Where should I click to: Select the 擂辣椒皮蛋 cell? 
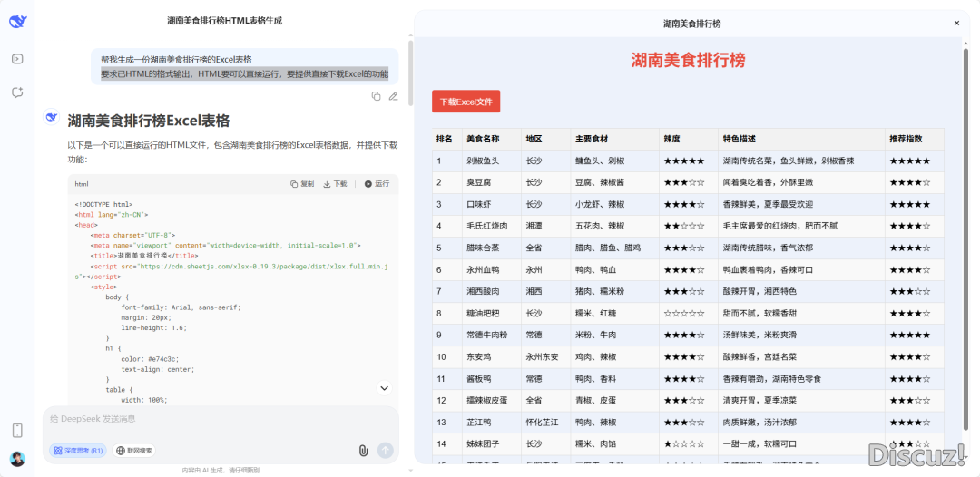(x=491, y=401)
